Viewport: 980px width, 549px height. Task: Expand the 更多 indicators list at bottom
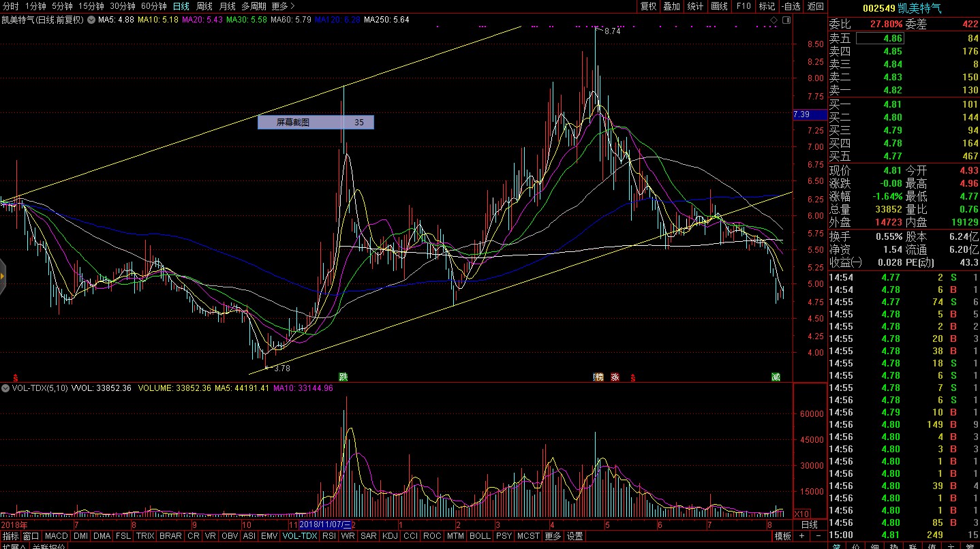(x=553, y=536)
